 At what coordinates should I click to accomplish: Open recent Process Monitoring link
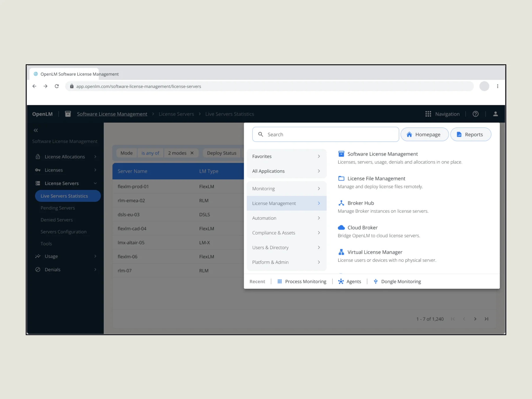pyautogui.click(x=302, y=282)
